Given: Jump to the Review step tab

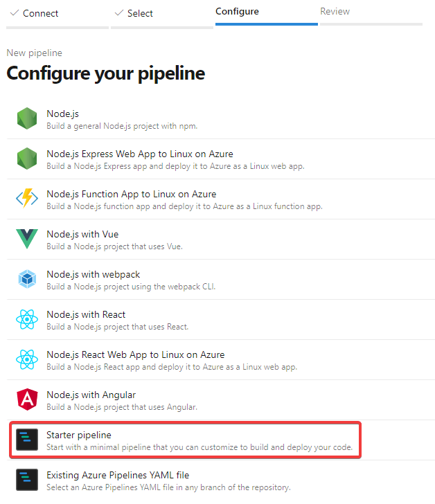Looking at the screenshot, I should coord(335,12).
